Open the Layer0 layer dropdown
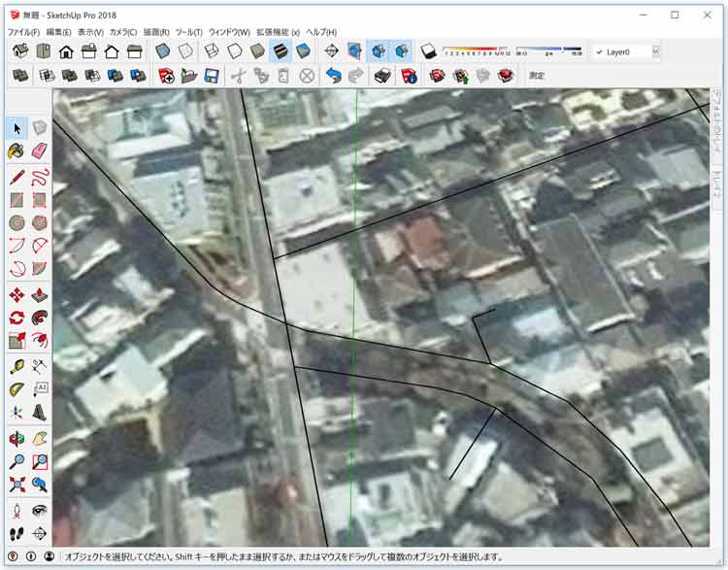728x570 pixels. (627, 52)
